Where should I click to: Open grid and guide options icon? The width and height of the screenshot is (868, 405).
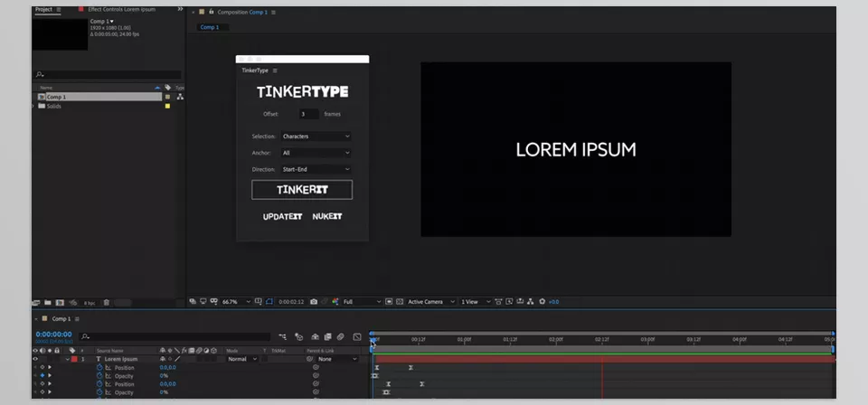(258, 302)
